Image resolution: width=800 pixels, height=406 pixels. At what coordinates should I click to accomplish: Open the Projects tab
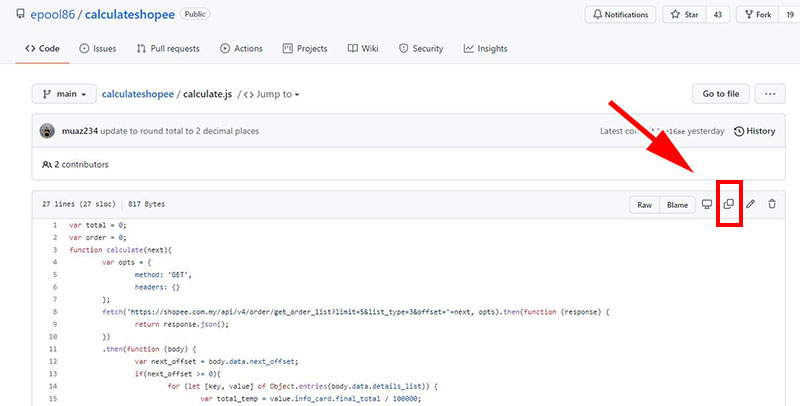click(x=305, y=48)
